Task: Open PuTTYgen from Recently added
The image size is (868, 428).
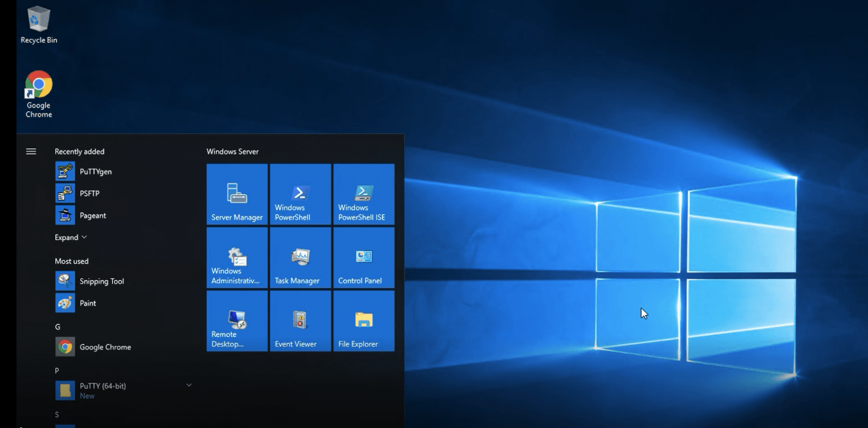Action: pyautogui.click(x=95, y=172)
